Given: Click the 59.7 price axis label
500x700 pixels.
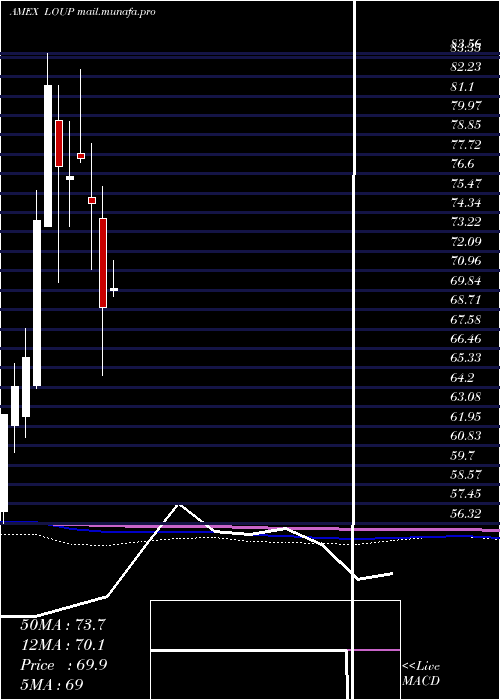Looking at the screenshot, I should coord(462,455).
